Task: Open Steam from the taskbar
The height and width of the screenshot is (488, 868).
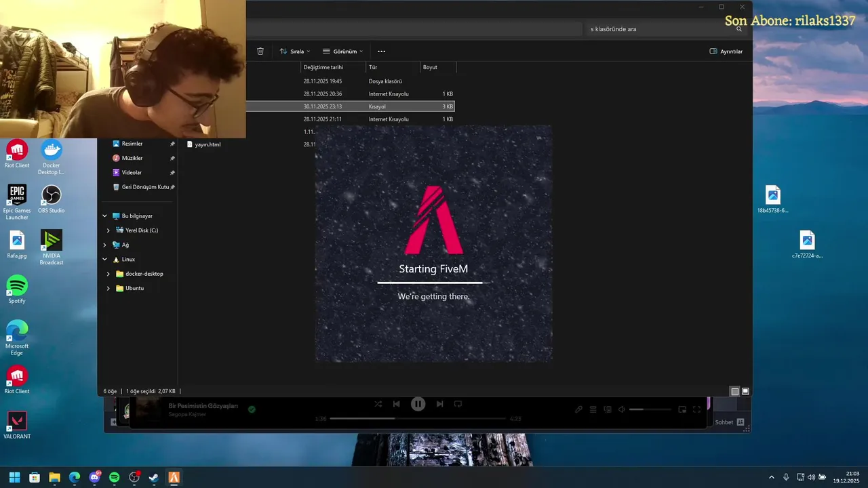Action: click(154, 477)
